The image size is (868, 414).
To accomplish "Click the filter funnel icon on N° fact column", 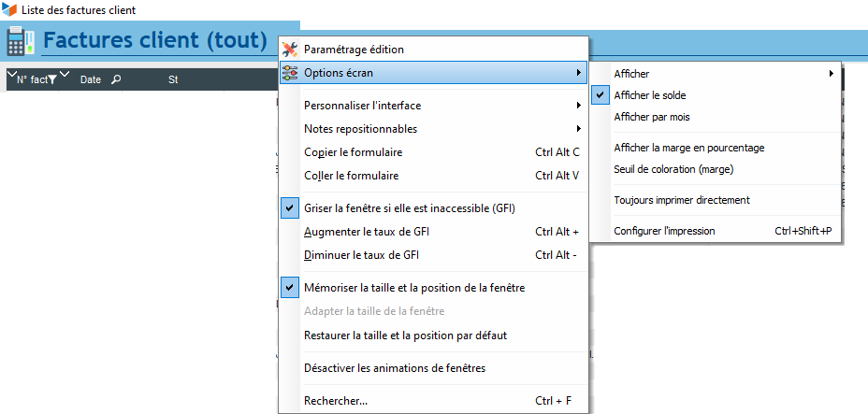I will tap(52, 80).
